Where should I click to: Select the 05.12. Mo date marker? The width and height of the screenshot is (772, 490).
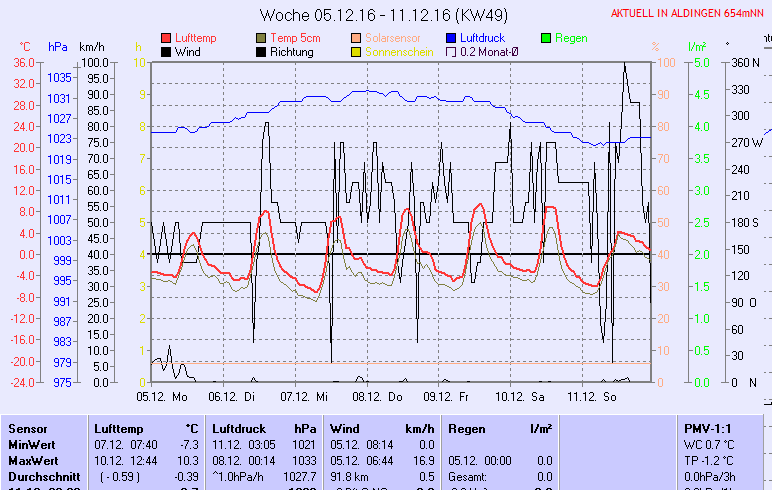[162, 396]
